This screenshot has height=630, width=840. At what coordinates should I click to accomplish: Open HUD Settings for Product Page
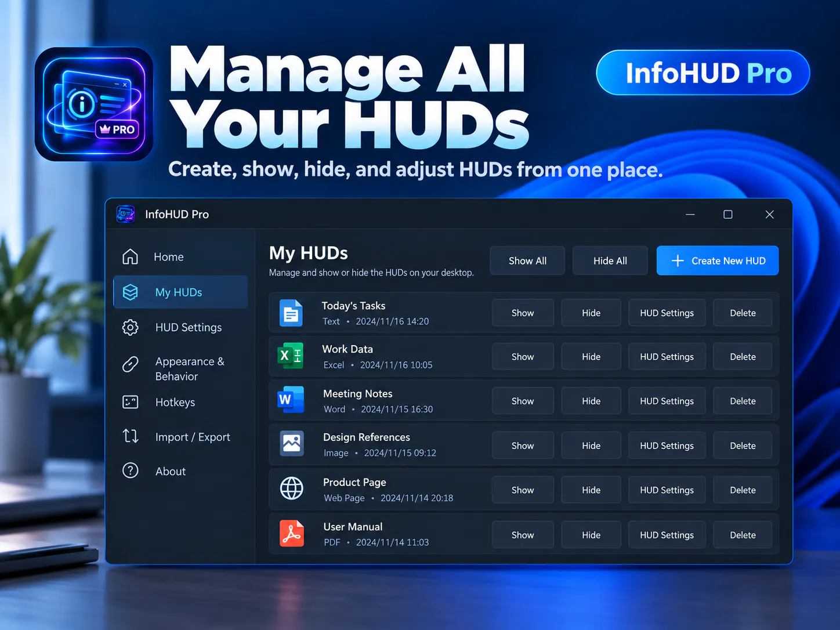click(x=667, y=490)
